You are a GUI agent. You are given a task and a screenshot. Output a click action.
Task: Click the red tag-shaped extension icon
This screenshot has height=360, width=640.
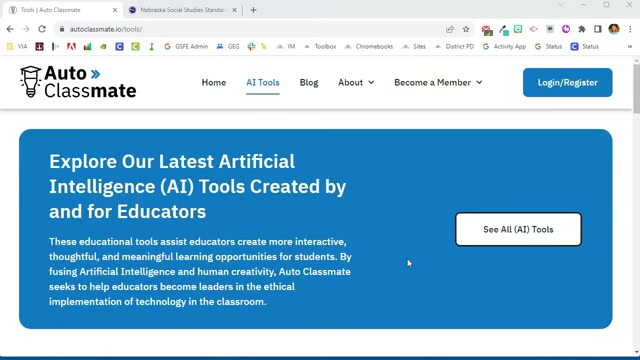pos(533,29)
